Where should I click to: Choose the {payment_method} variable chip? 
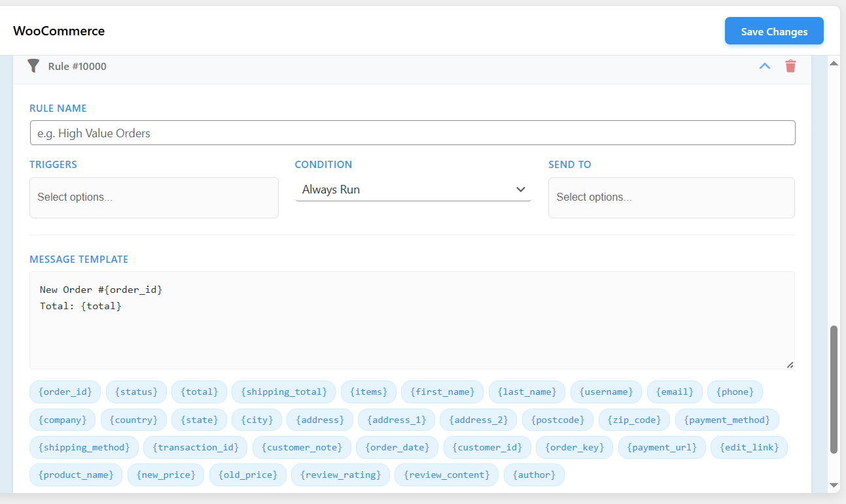click(x=727, y=420)
